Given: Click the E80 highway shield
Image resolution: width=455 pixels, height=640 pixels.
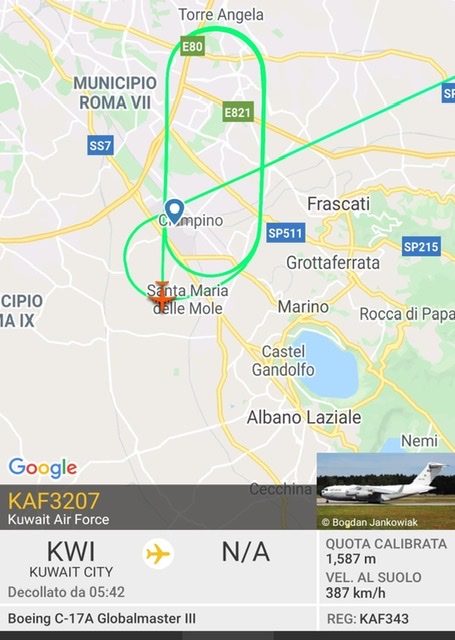Looking at the screenshot, I should pos(192,46).
